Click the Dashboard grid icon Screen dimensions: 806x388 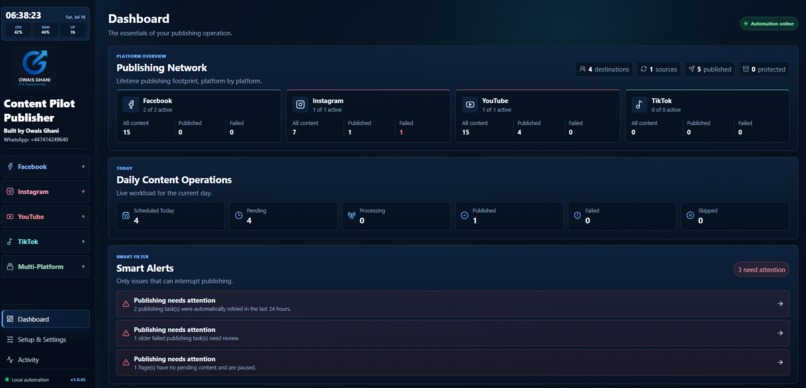tap(10, 319)
